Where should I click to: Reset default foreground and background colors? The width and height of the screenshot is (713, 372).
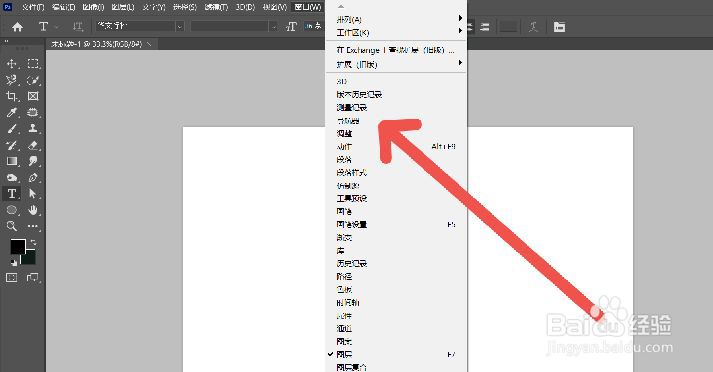(x=14, y=262)
